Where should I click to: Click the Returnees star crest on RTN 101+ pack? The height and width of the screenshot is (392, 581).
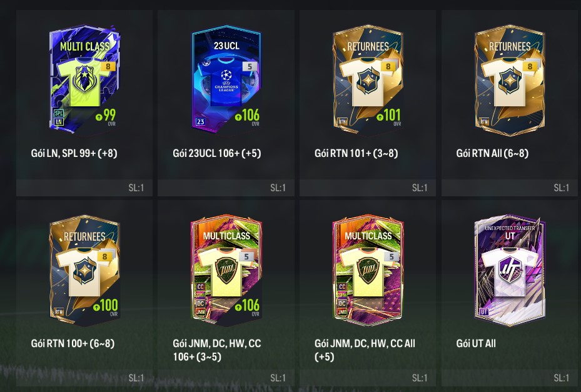coord(368,81)
